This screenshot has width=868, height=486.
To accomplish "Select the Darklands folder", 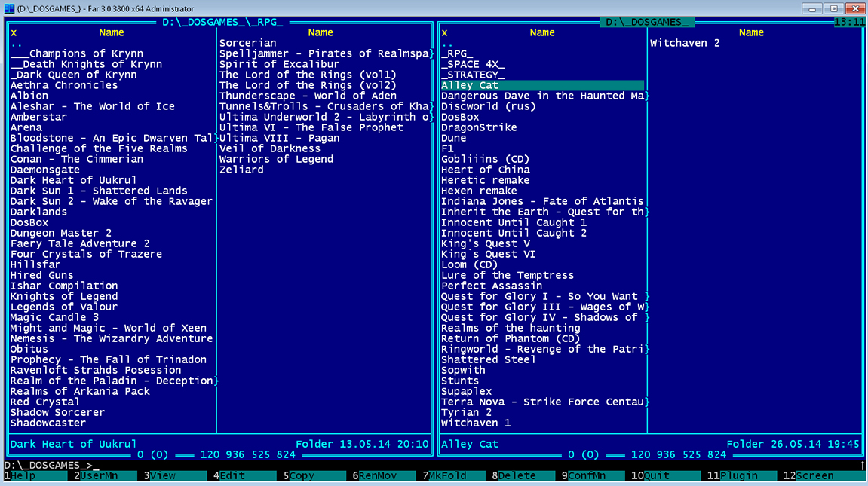I will (38, 212).
